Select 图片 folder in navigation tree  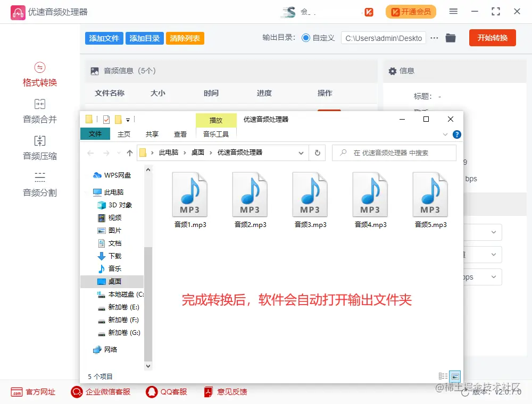[x=110, y=231]
